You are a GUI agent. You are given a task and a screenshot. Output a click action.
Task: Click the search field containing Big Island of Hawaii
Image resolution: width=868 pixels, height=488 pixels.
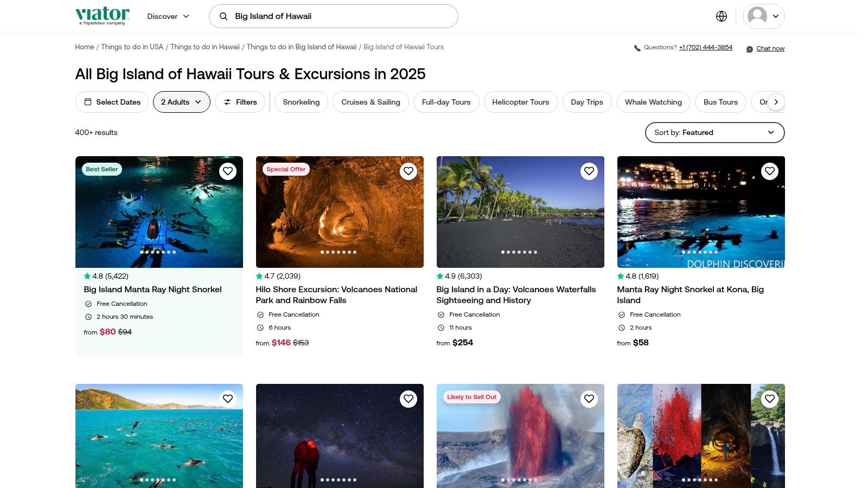point(334,16)
